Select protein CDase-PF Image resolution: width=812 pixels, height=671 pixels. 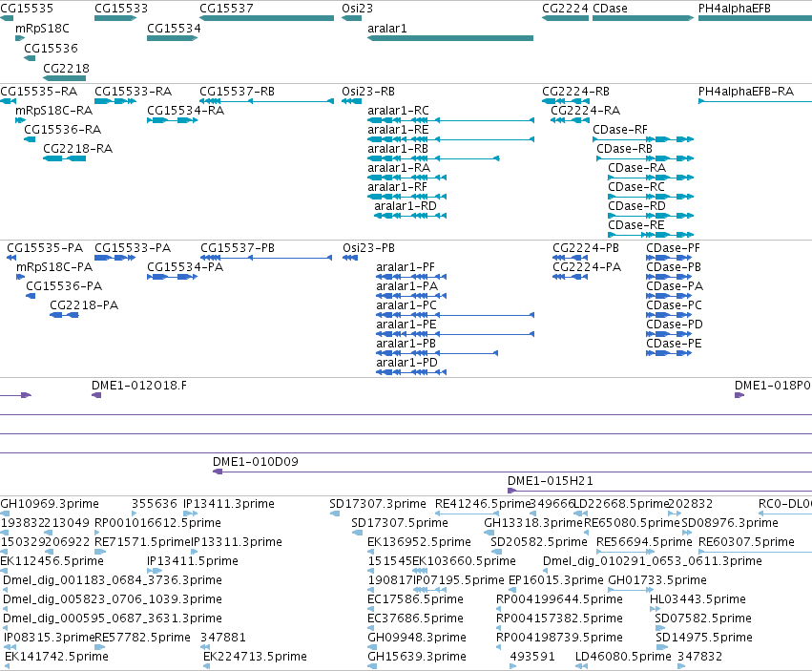tap(669, 258)
